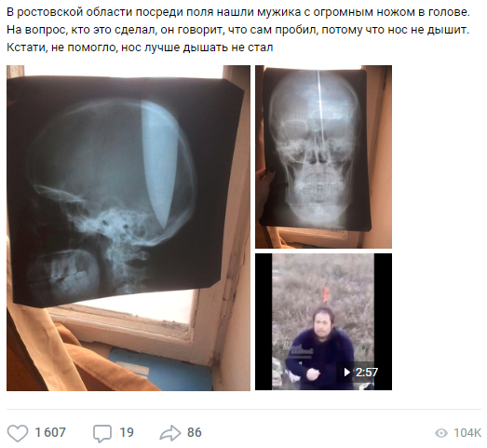Click the 104K views counter

pos(467,433)
